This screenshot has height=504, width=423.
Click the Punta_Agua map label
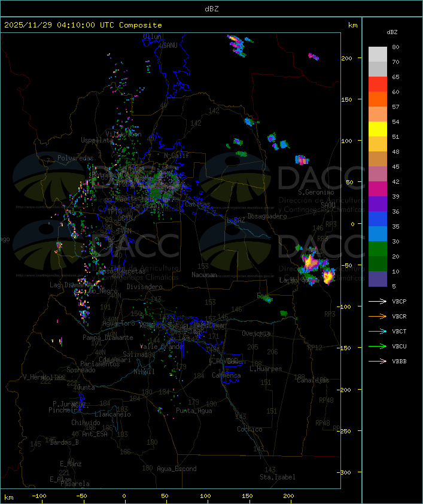tap(194, 411)
